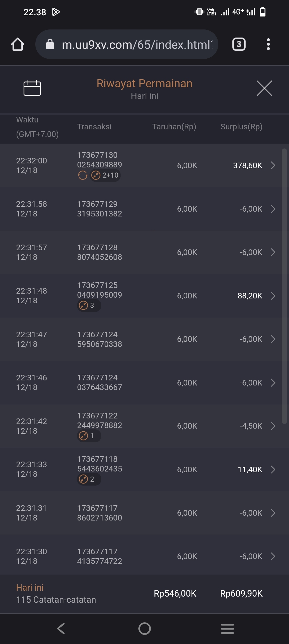Tap the browser home icon
The height and width of the screenshot is (644, 289).
[18, 44]
